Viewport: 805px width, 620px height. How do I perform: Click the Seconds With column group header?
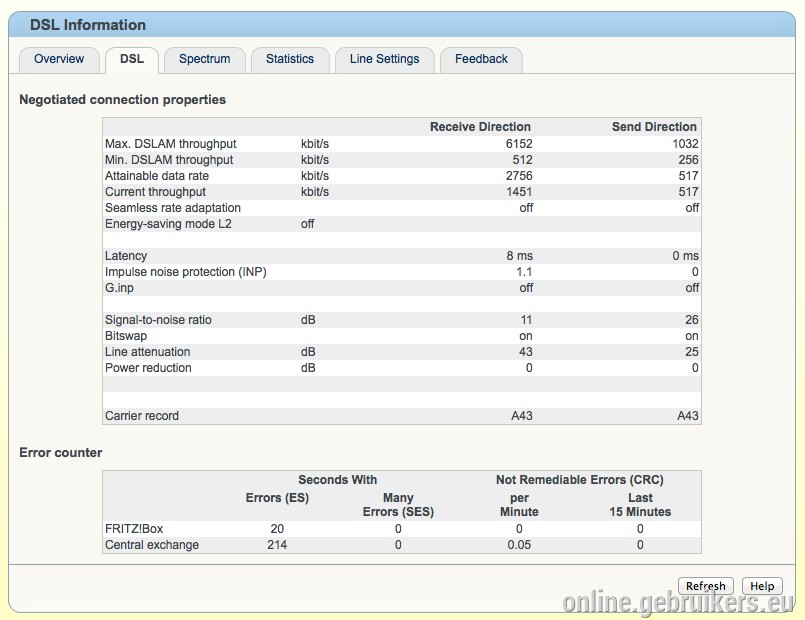pos(337,480)
